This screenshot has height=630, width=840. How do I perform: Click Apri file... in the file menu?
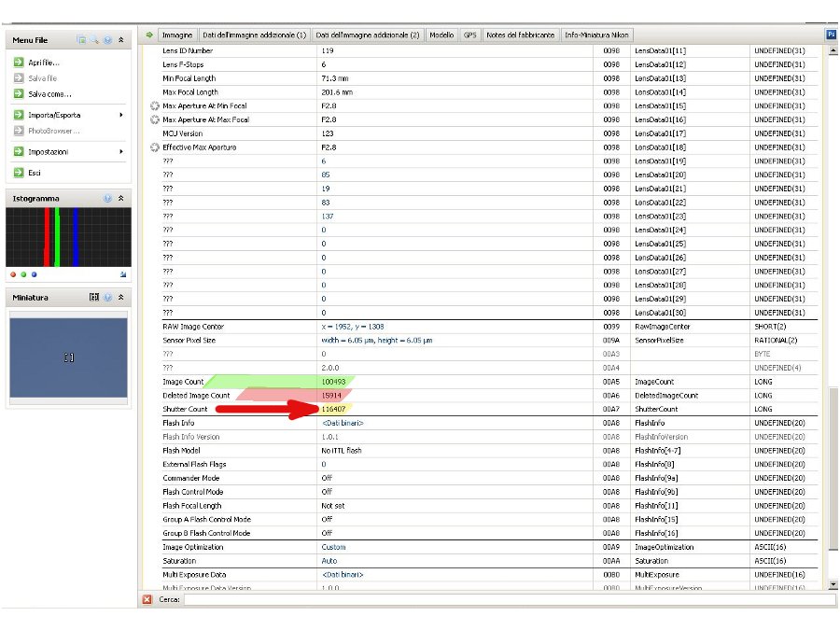point(43,63)
